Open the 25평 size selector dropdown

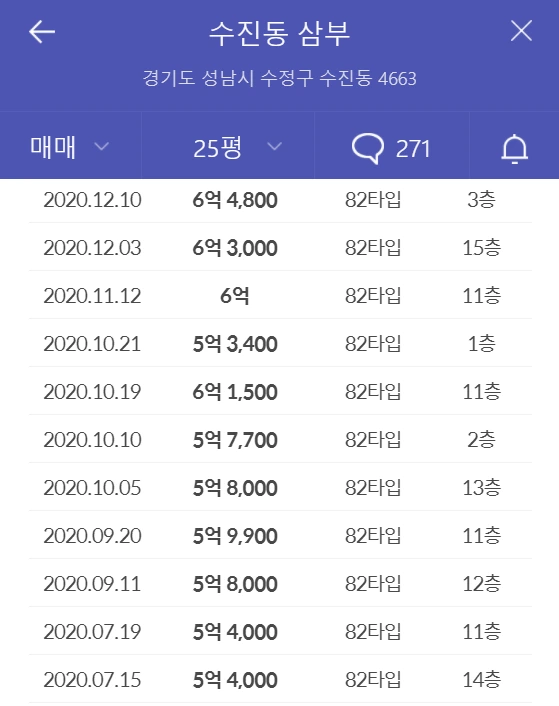coord(228,145)
